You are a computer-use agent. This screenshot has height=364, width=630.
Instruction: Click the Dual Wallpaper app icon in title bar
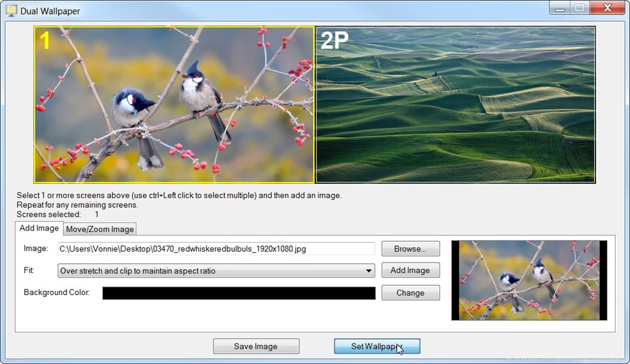[x=11, y=10]
